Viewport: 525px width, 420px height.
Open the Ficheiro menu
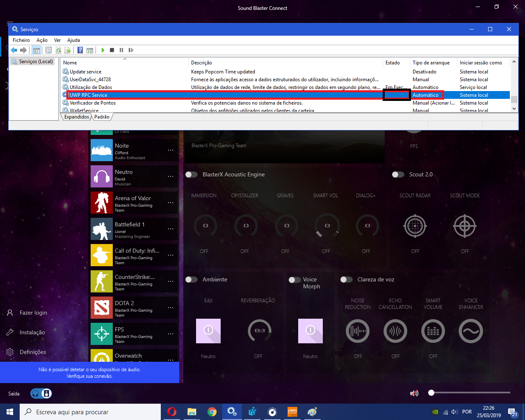pos(21,40)
